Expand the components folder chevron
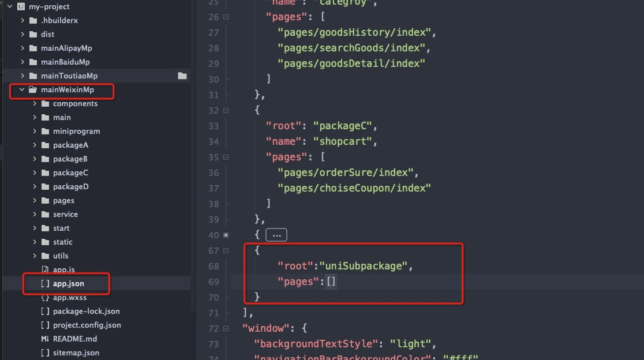Screen dimensions: 644x360 (x=35, y=103)
